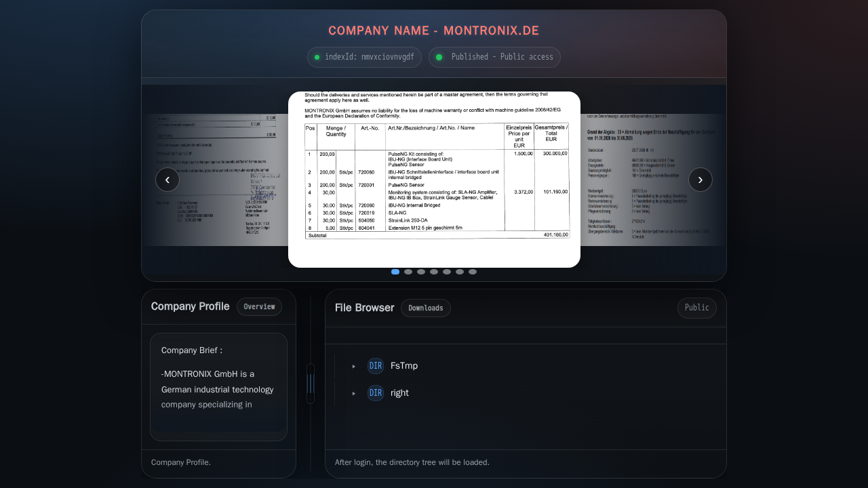Open the blurred document slide on the left
The width and height of the screenshot is (868, 488).
tap(215, 180)
